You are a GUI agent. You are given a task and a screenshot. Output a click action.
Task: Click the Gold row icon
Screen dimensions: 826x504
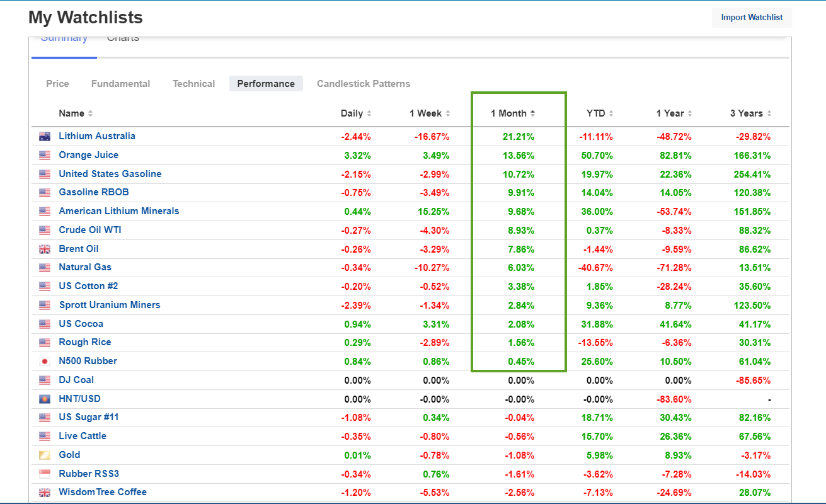(45, 455)
